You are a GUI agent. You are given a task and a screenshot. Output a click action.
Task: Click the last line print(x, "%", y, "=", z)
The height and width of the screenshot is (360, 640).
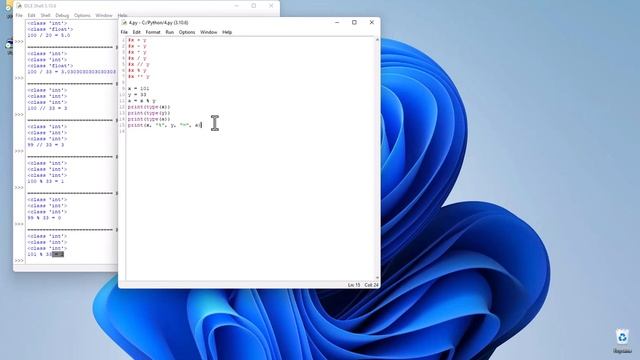[164, 125]
